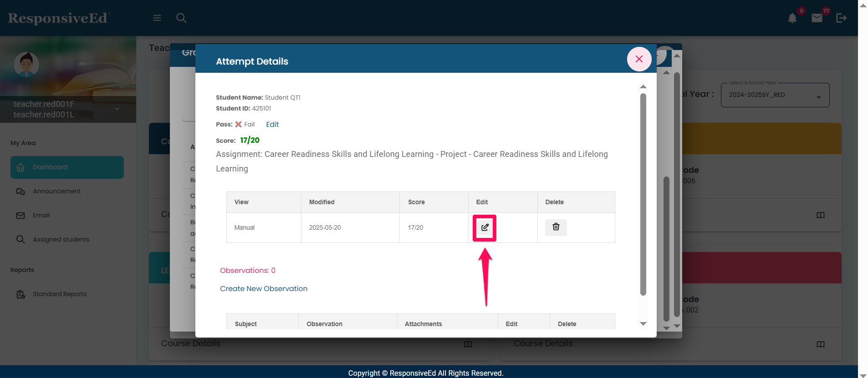Screen dimensions: 868x378
Task: Open the mail envelope icon in header
Action: point(817,18)
